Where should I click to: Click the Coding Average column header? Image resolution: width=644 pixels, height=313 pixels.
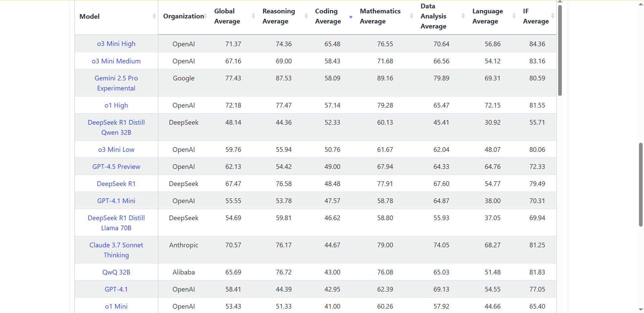(328, 16)
